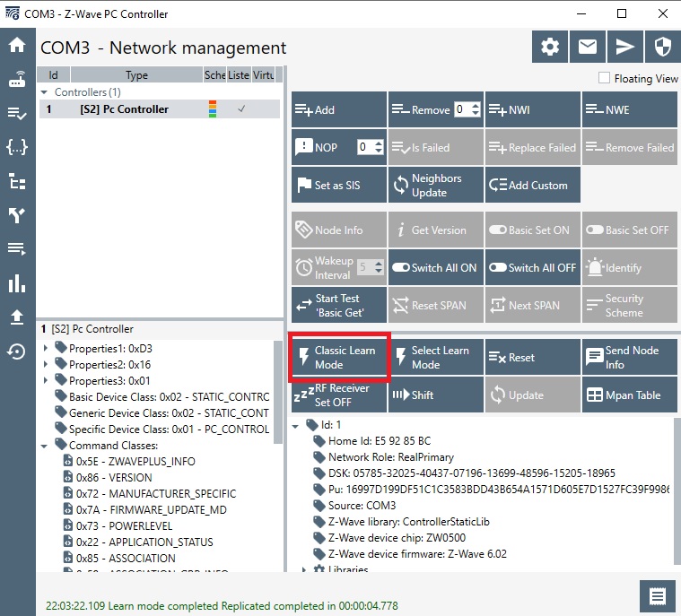Open settings gear in top toolbar
The width and height of the screenshot is (681, 616).
550,47
